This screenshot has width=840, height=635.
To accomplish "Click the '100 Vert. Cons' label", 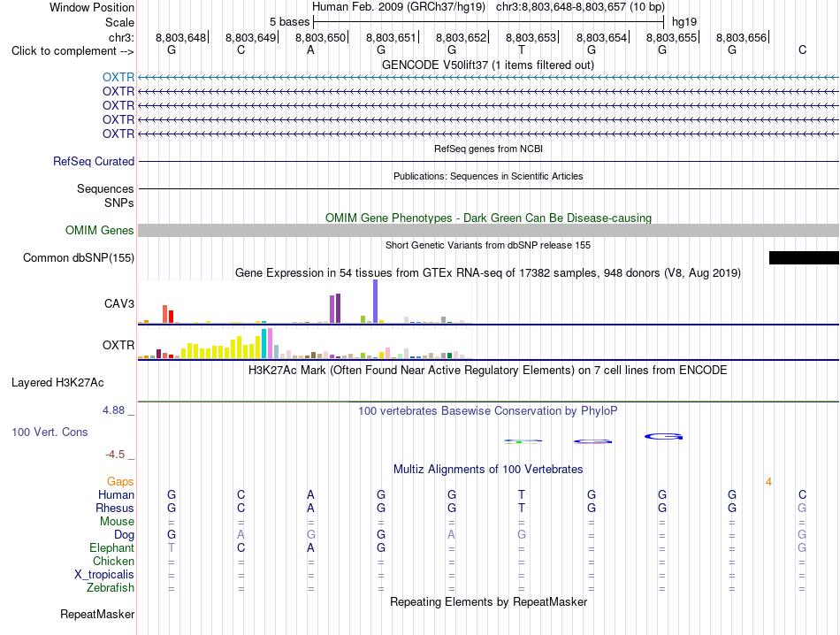I will [50, 432].
